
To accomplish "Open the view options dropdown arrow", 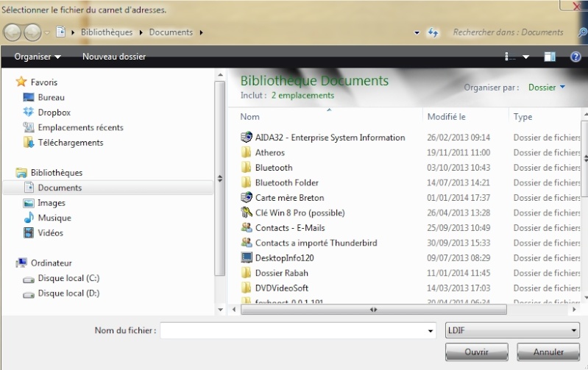I will (525, 57).
